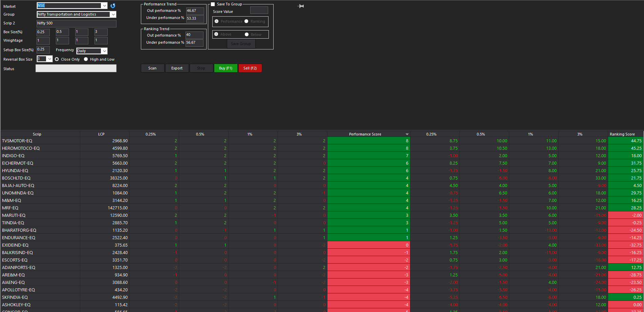Click the Export button
This screenshot has width=644, height=312.
click(x=177, y=68)
